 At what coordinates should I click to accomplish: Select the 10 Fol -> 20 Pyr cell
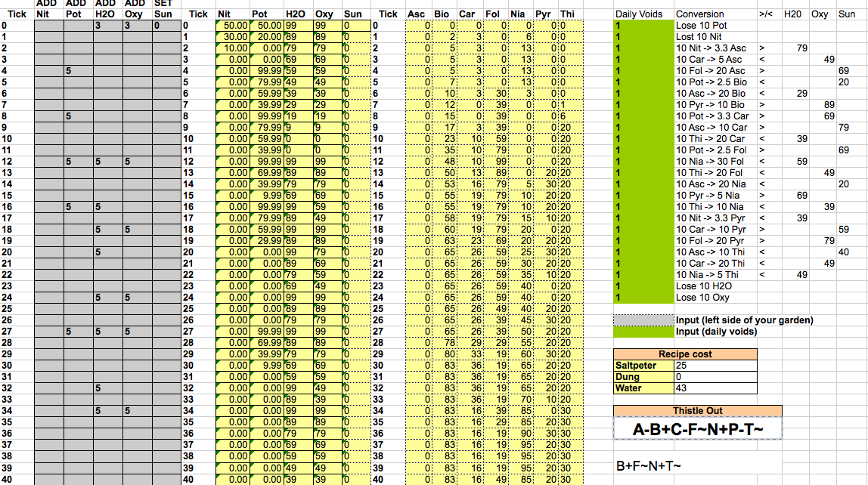point(715,240)
